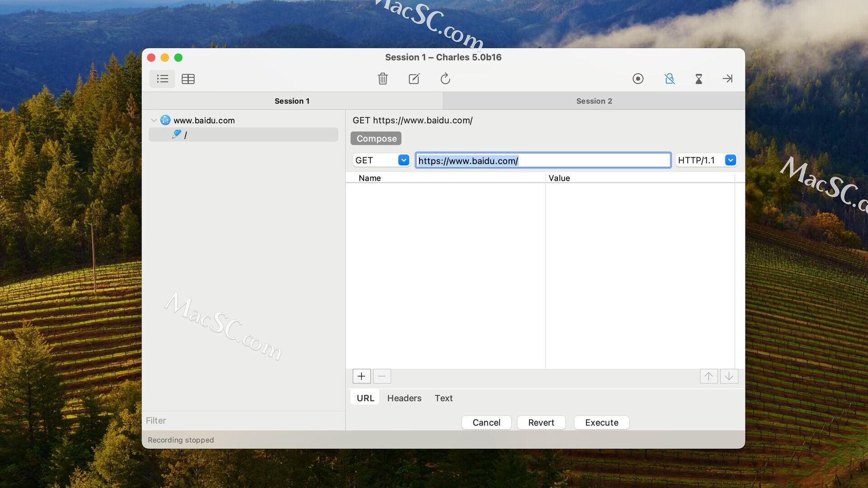Select the "/" request row
The image size is (868, 488).
pos(243,135)
